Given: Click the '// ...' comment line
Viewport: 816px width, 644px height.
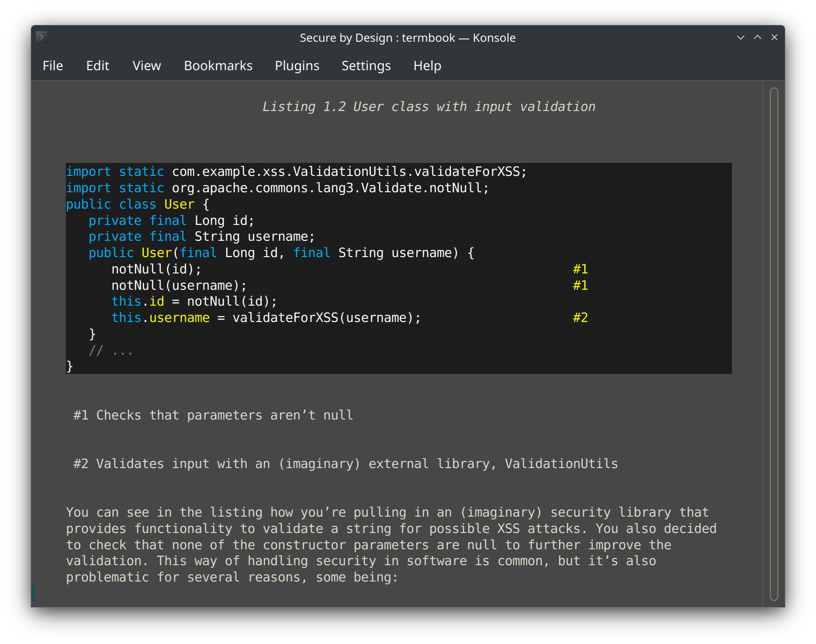Looking at the screenshot, I should pos(111,350).
